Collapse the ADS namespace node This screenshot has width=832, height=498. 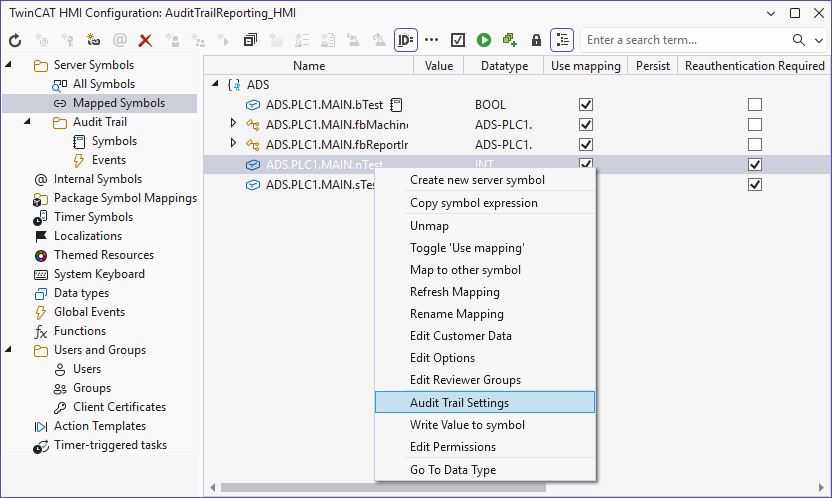(x=215, y=84)
